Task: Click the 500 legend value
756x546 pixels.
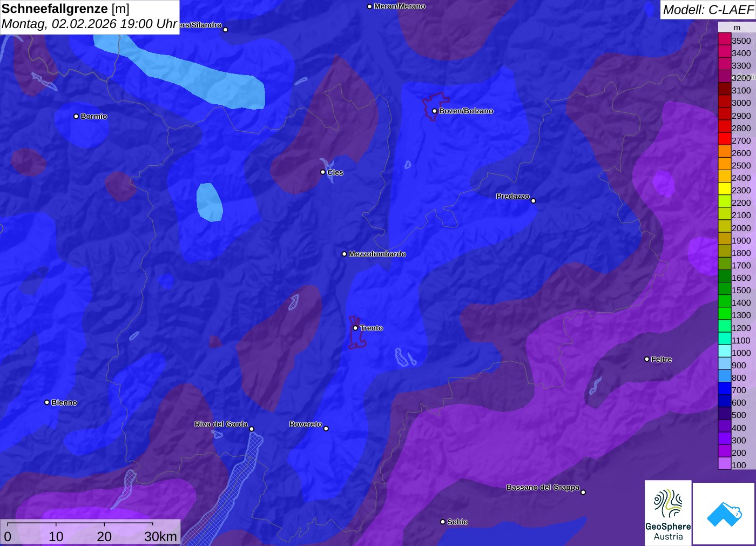Action: (x=739, y=415)
